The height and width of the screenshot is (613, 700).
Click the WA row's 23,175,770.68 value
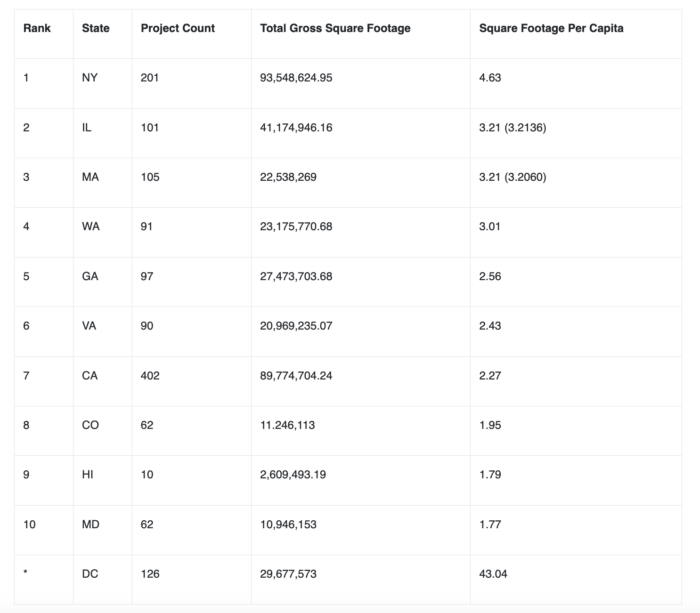296,226
